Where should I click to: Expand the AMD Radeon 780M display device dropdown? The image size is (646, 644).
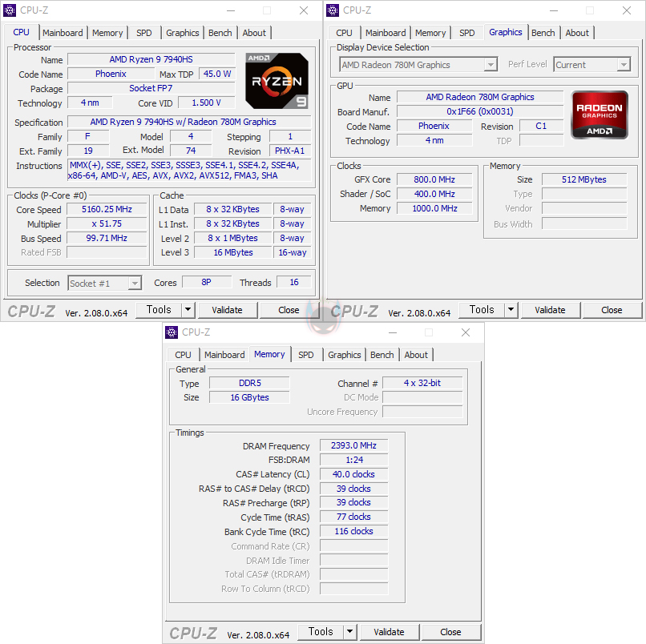[491, 65]
